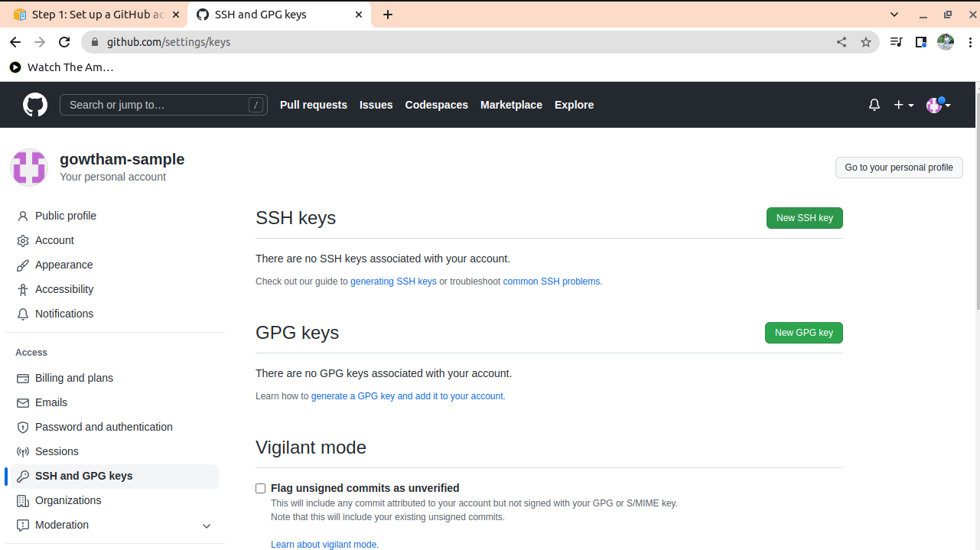This screenshot has height=550, width=980.
Task: Open the Pull requests nav item
Action: tap(313, 105)
